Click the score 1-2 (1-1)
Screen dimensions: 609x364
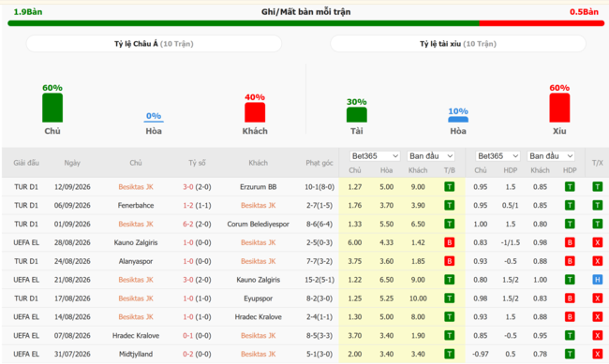click(x=197, y=205)
